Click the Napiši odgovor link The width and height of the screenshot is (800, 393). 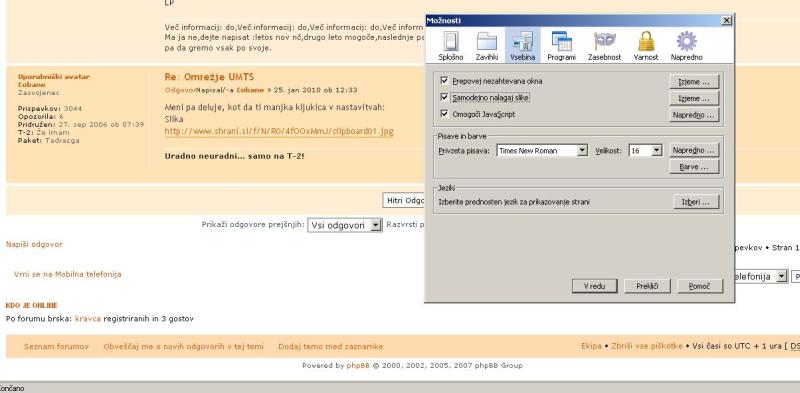point(34,244)
